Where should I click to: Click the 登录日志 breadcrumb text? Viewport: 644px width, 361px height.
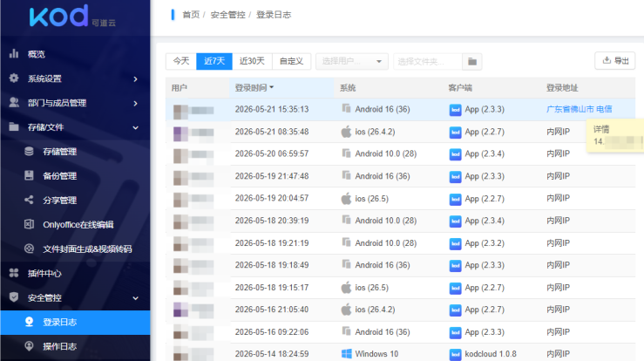274,15
